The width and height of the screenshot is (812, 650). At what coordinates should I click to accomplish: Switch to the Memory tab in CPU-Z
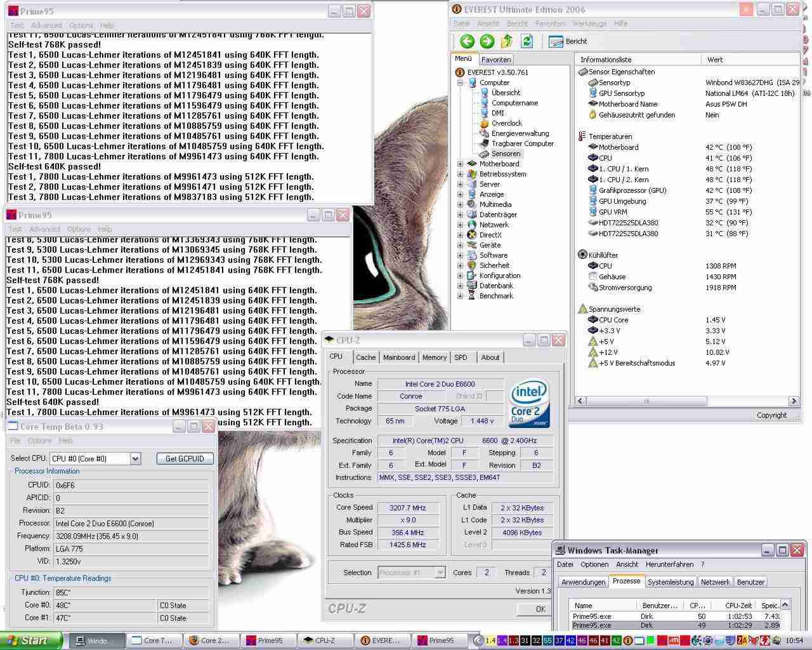[435, 357]
